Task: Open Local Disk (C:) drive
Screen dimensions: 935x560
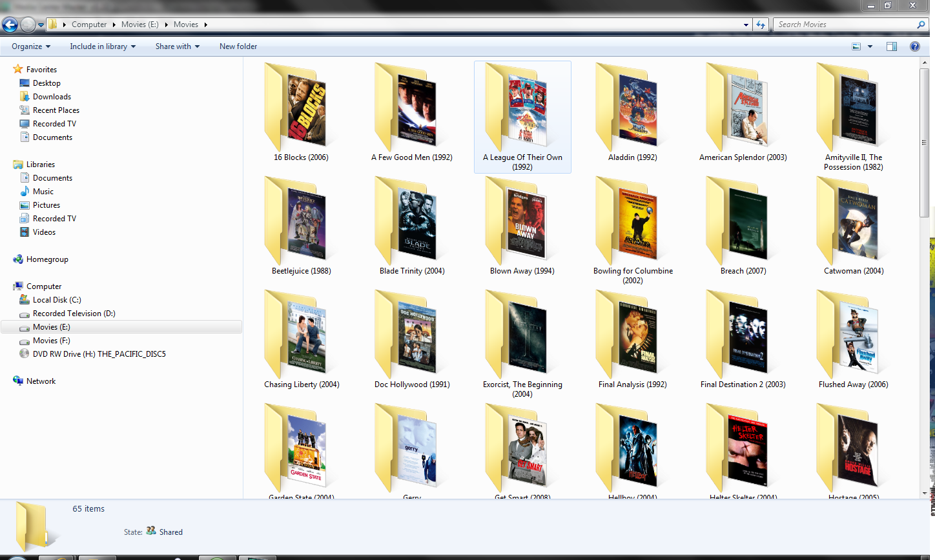Action: (x=57, y=300)
